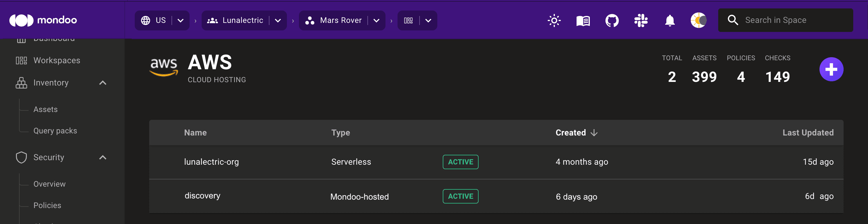Open the lunalectric-org integration

pyautogui.click(x=212, y=162)
